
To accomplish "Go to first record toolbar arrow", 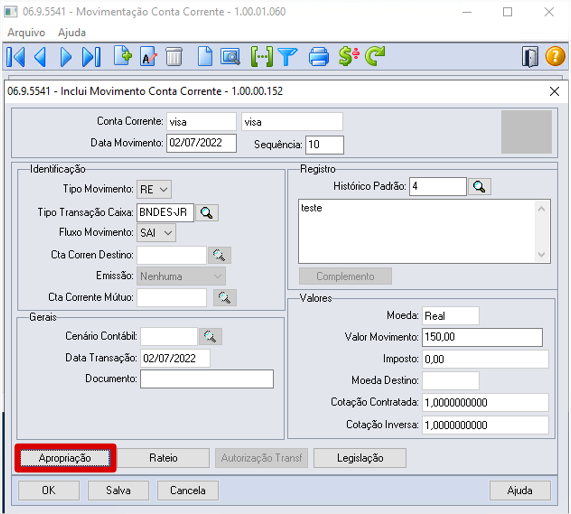I will [16, 57].
